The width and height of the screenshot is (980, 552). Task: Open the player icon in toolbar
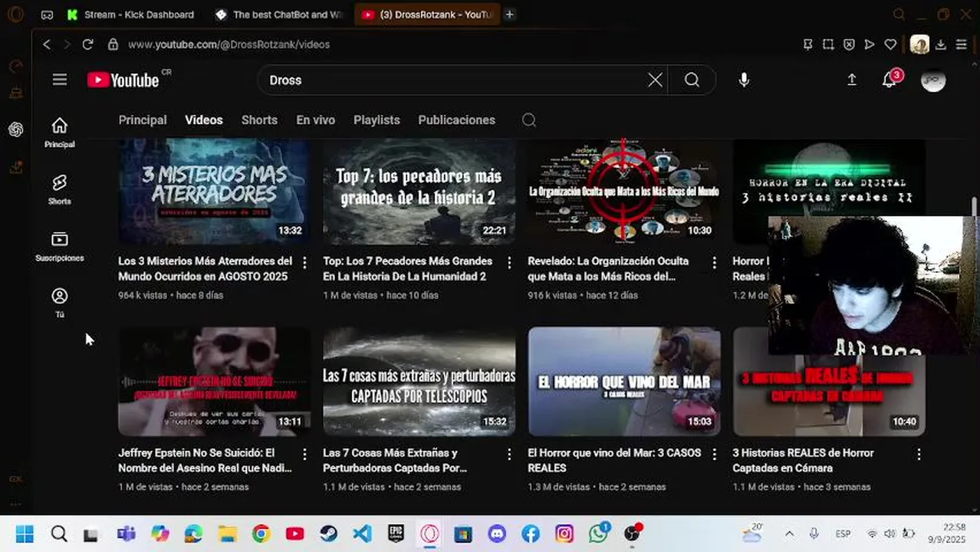tap(870, 44)
